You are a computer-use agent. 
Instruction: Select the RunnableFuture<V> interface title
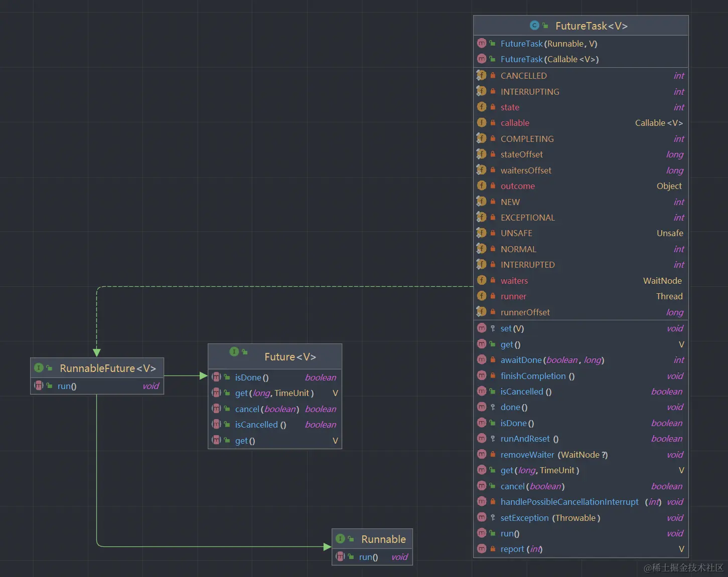point(108,368)
